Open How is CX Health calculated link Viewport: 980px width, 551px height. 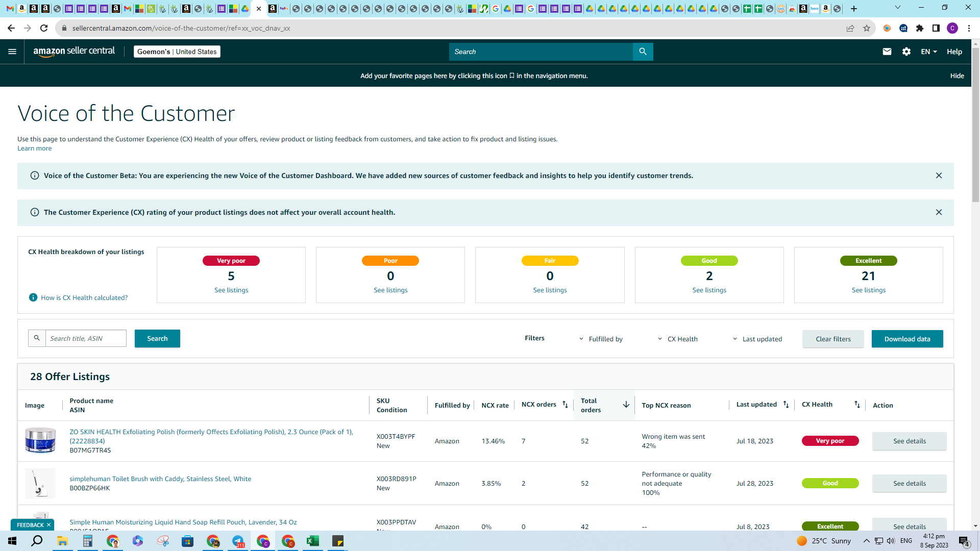pos(84,297)
